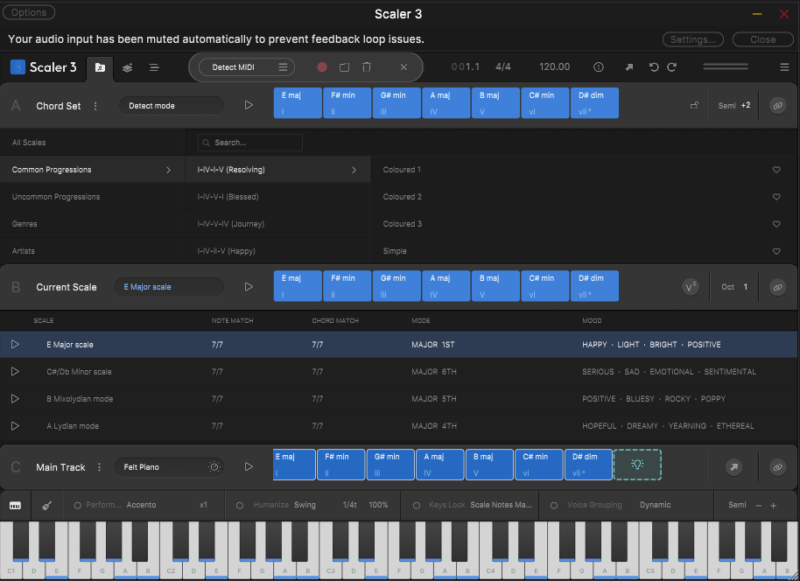Screen dimensions: 800x581
Task: Close the audio input muted notification
Action: point(763,38)
